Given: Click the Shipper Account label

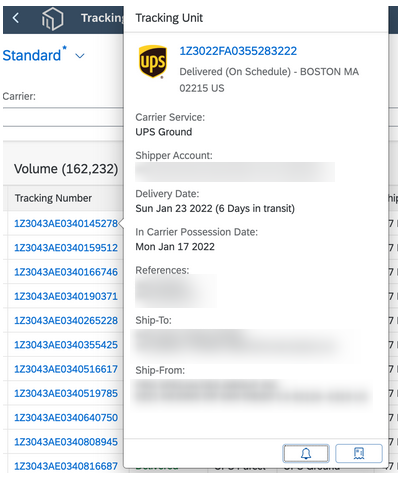Looking at the screenshot, I should [x=174, y=155].
